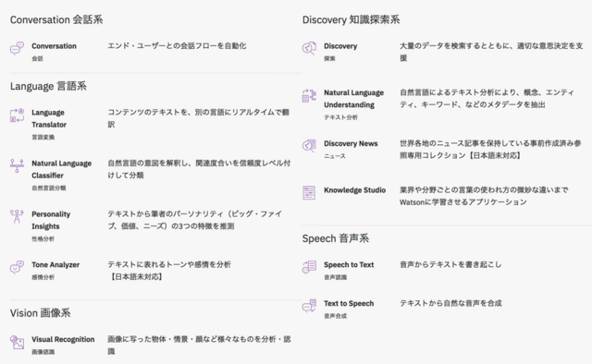
Task: Click the Natural Language Understanding icon
Action: [309, 95]
